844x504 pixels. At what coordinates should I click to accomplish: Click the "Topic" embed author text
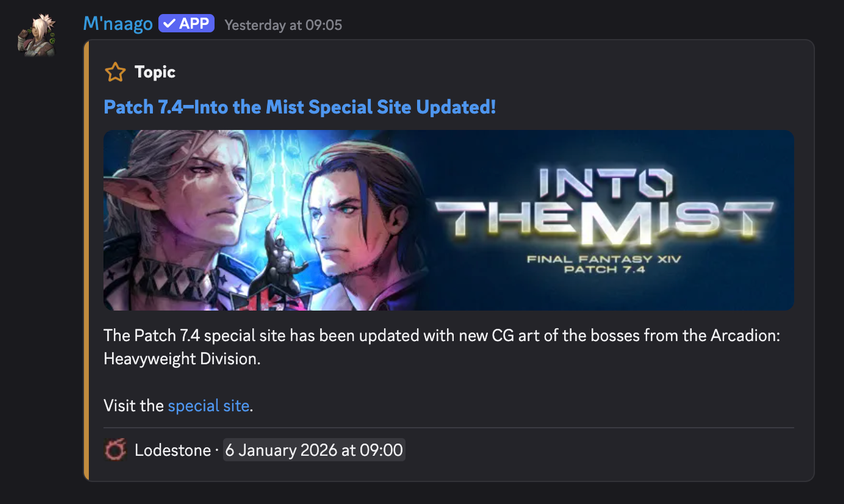tap(155, 72)
